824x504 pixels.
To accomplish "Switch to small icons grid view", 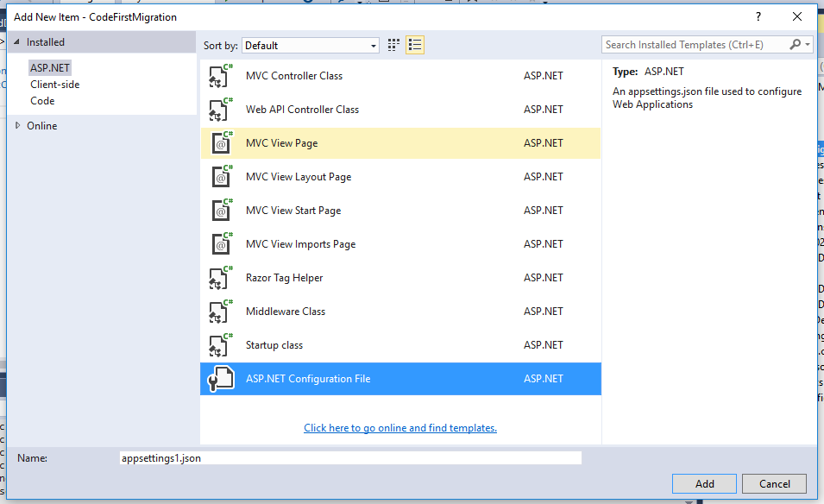I will (x=393, y=45).
